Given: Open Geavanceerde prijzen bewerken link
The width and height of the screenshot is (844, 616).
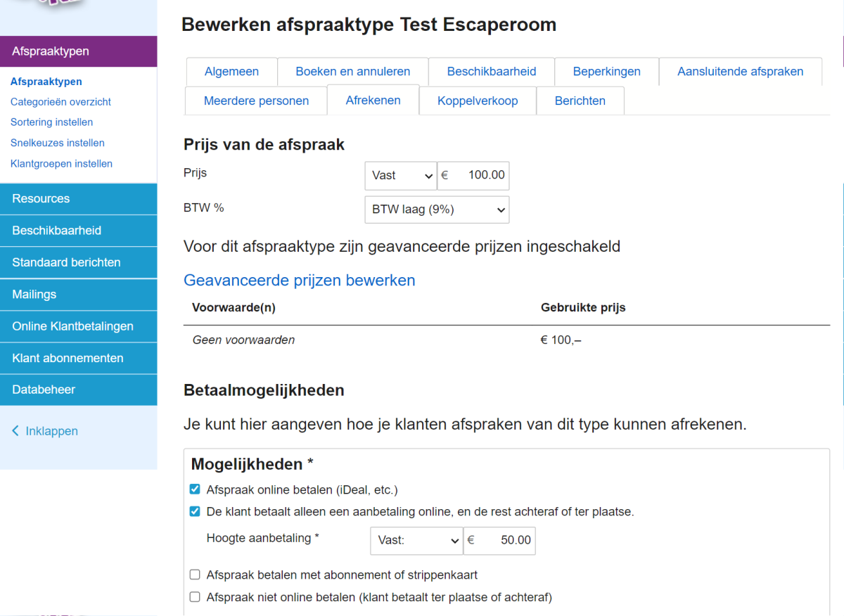Looking at the screenshot, I should point(300,281).
